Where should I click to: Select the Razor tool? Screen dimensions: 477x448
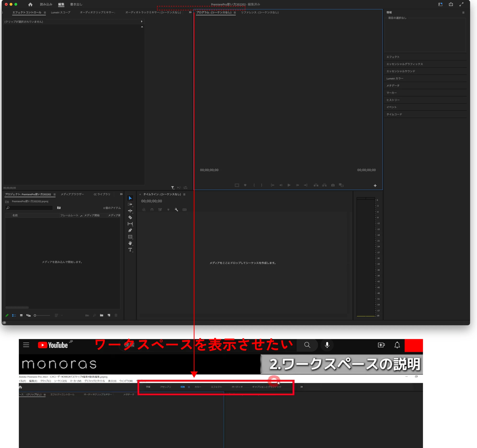[x=130, y=217]
